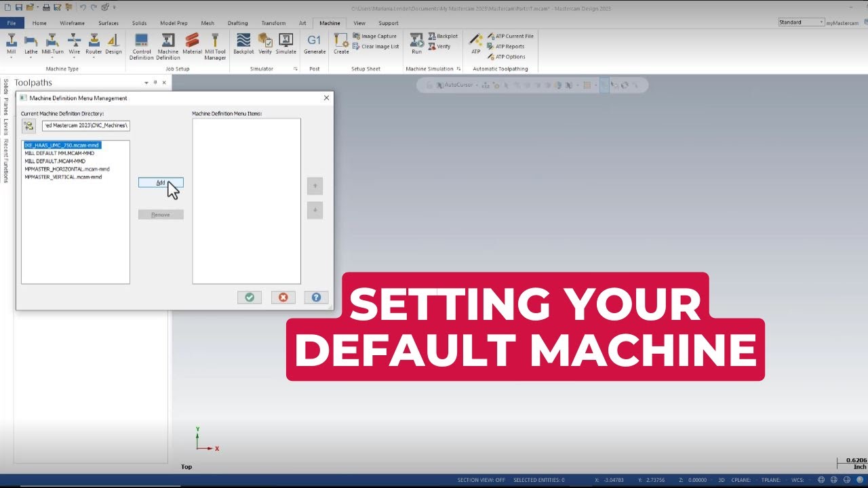Select the Lathe machine type icon
This screenshot has width=868, height=488.
(31, 43)
